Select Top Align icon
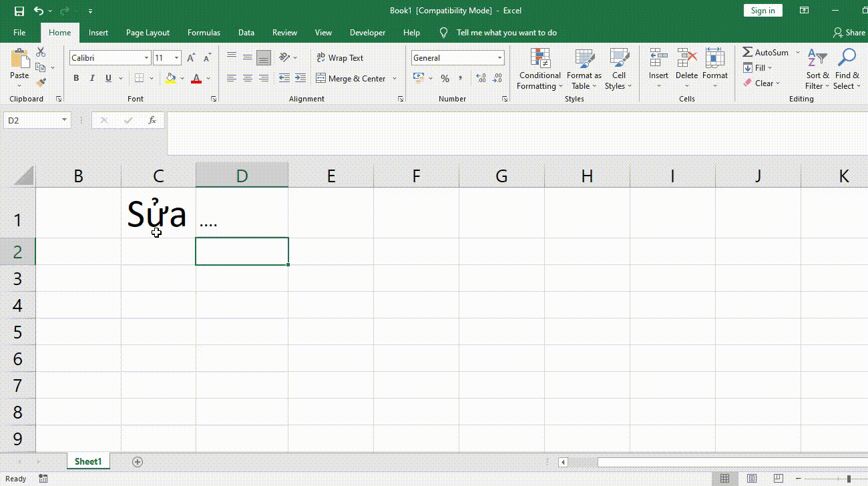 tap(232, 57)
